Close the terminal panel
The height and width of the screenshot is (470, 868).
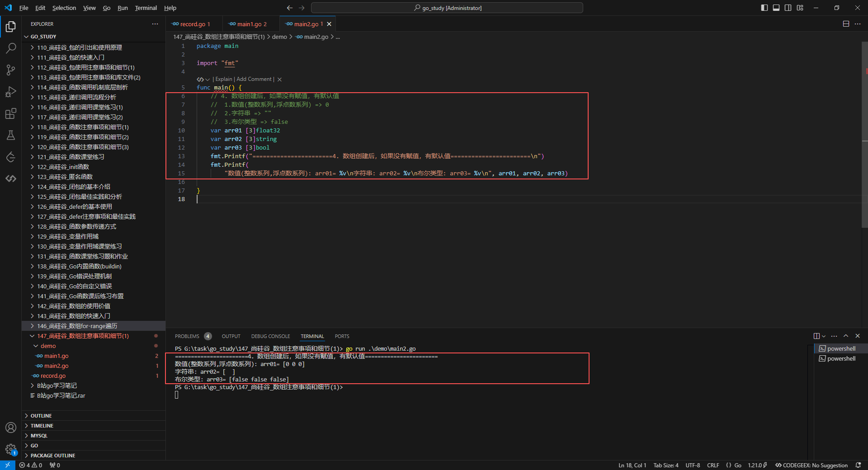coord(858,336)
